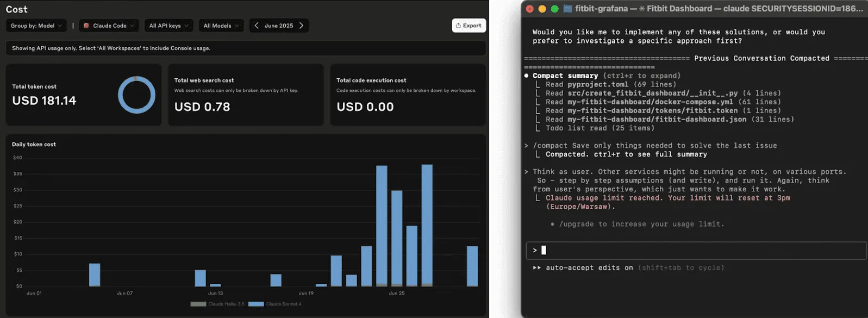
Task: Click the /compact command line in terminal
Action: point(651,145)
